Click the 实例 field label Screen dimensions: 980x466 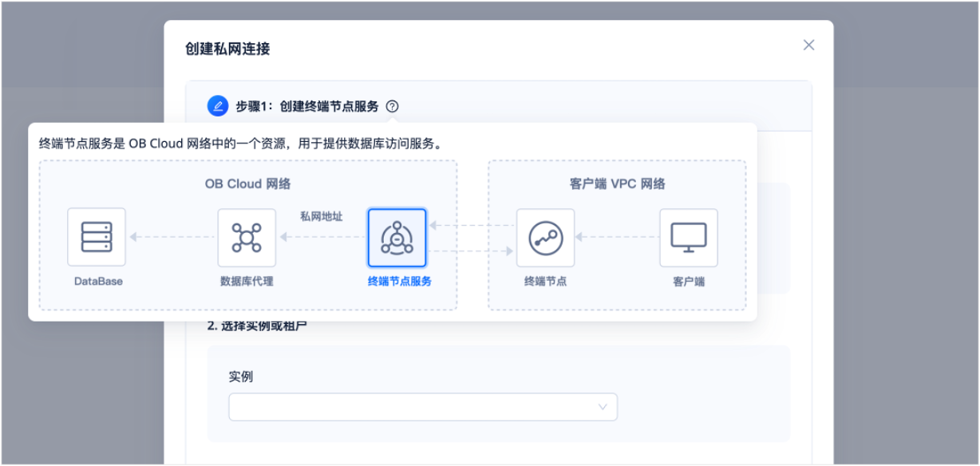tap(241, 377)
